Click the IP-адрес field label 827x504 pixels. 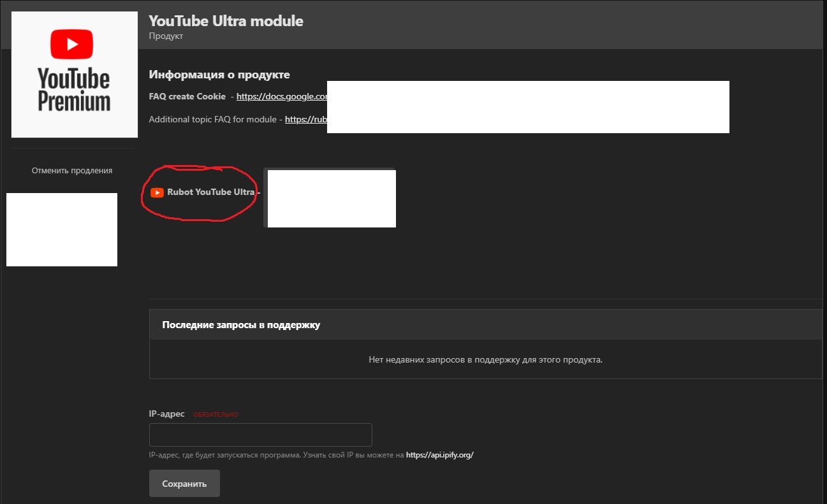pos(166,414)
